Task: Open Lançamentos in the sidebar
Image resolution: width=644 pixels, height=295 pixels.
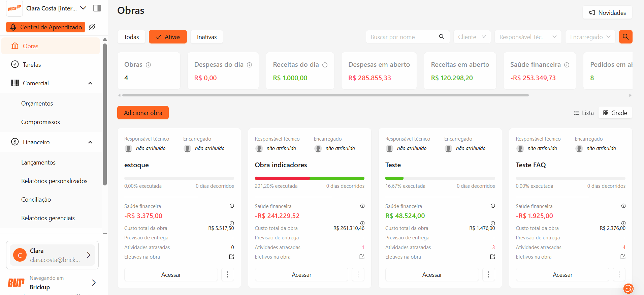Action: 38,163
